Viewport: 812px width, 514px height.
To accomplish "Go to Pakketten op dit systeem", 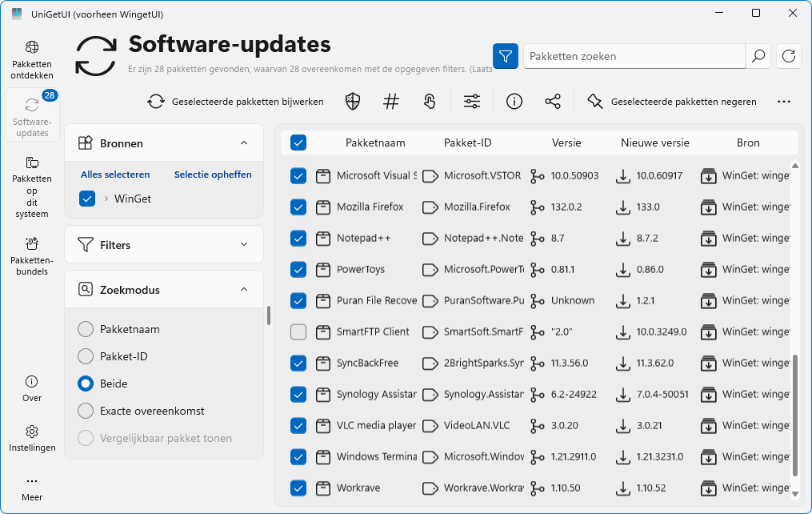I will pyautogui.click(x=31, y=187).
